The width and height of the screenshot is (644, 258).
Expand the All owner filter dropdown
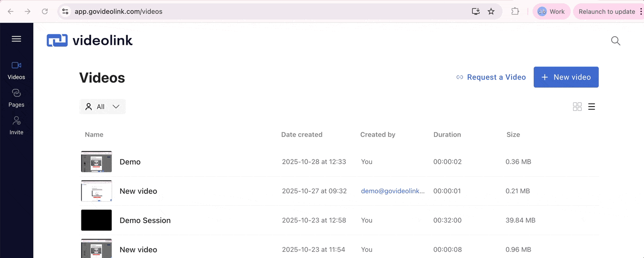(x=102, y=107)
